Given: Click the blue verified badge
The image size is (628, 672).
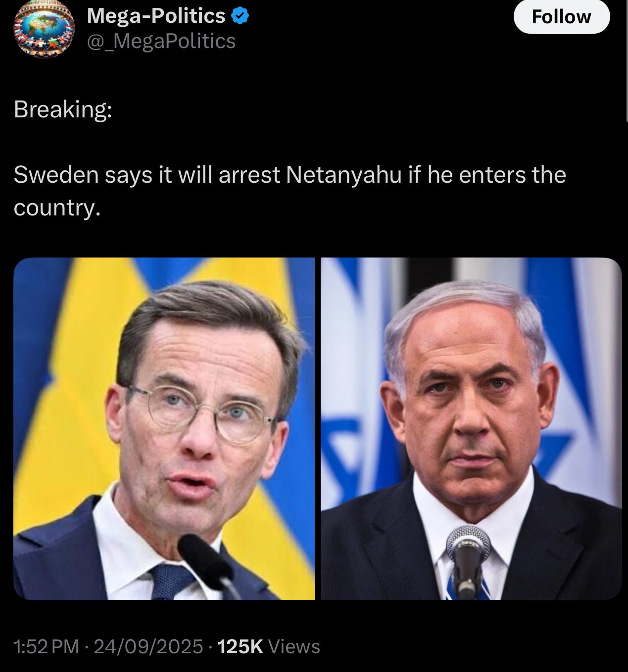Looking at the screenshot, I should pos(241,16).
